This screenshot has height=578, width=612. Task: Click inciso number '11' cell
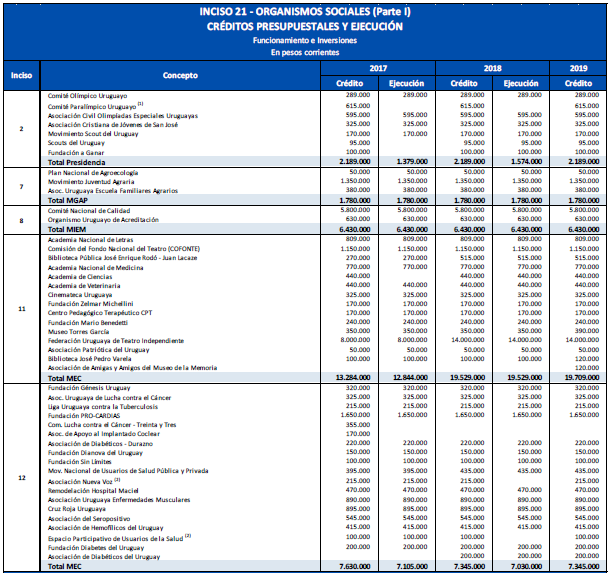(x=22, y=309)
